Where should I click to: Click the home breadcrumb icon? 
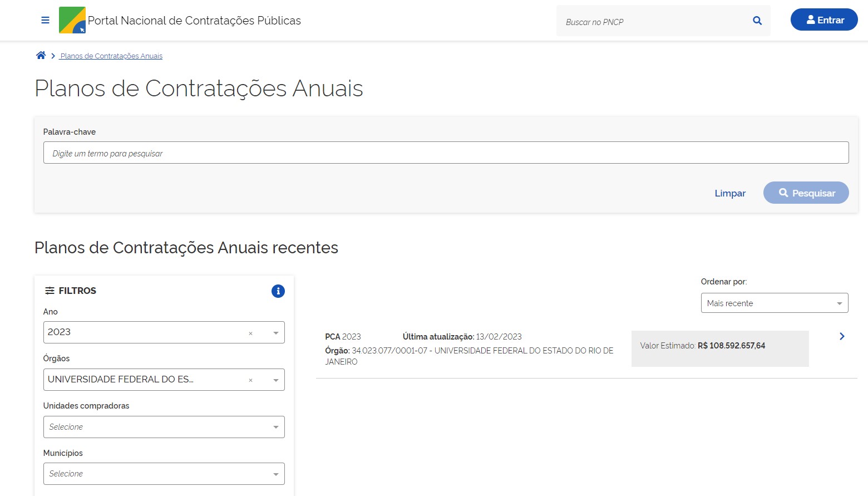coord(41,56)
